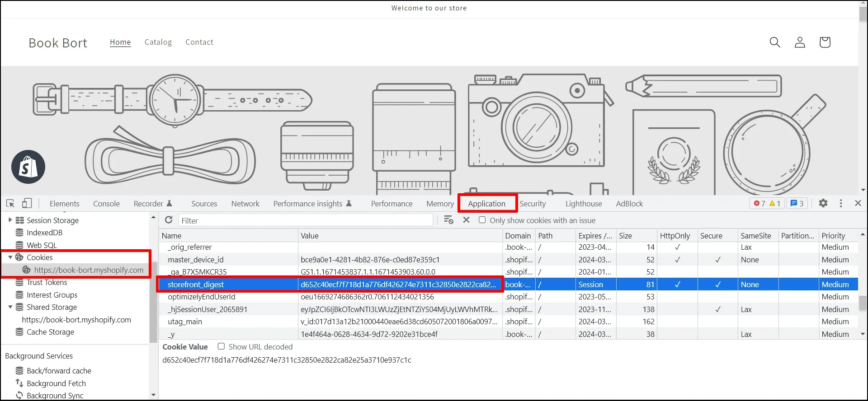868x401 pixels.
Task: Expand the Session Storage tree node
Action: click(10, 220)
